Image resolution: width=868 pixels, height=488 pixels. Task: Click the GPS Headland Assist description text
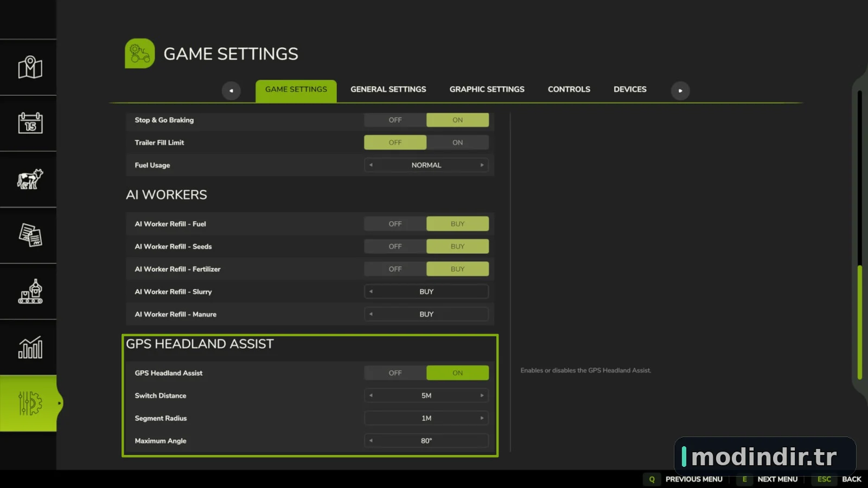pos(586,370)
